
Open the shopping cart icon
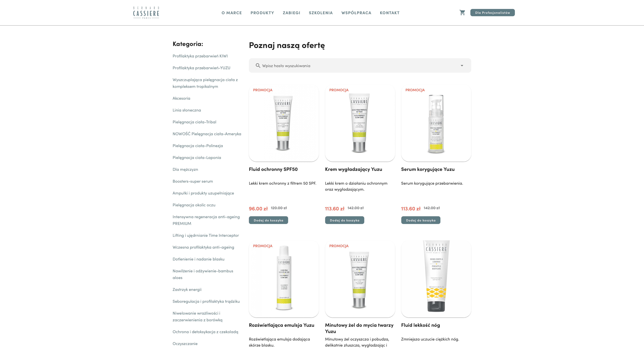point(462,13)
